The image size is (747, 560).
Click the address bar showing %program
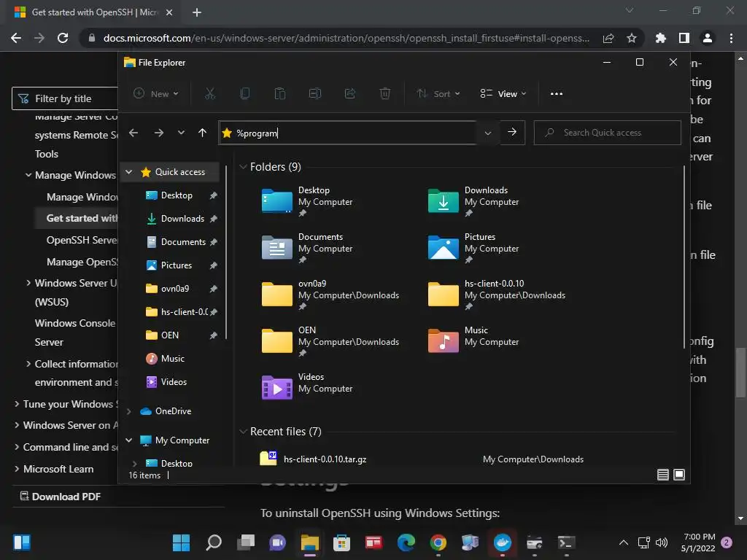[348, 133]
